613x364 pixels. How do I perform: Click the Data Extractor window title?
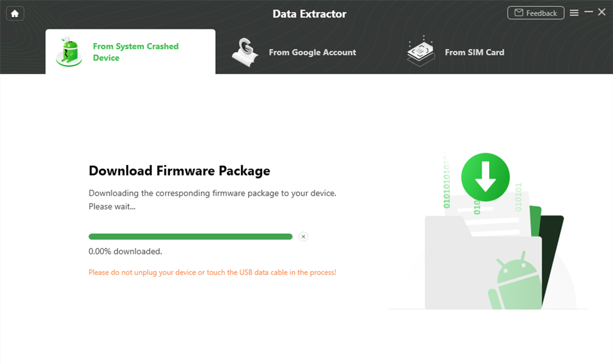tap(309, 14)
